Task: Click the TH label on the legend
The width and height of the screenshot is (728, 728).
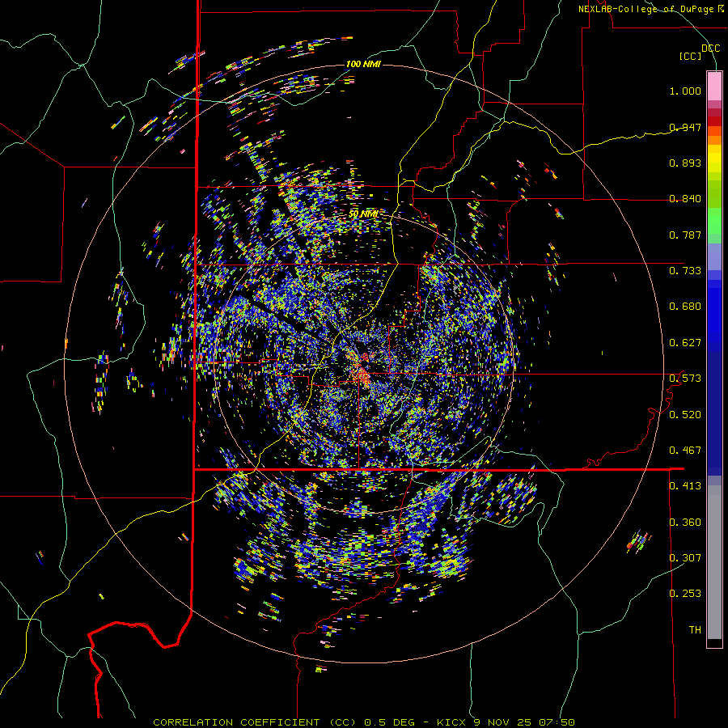Action: coord(695,629)
